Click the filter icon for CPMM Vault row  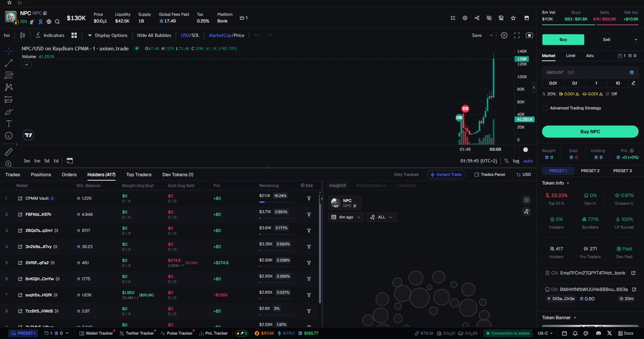pos(309,198)
